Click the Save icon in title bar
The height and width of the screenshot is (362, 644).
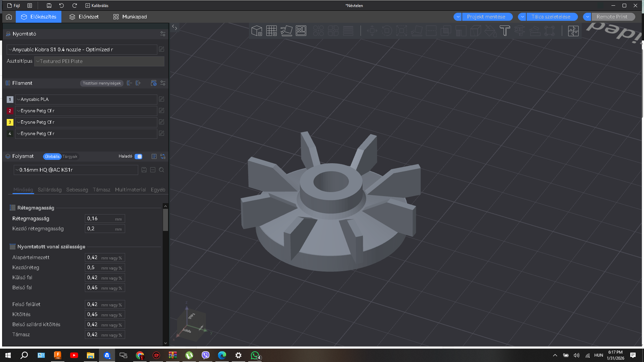point(49,5)
